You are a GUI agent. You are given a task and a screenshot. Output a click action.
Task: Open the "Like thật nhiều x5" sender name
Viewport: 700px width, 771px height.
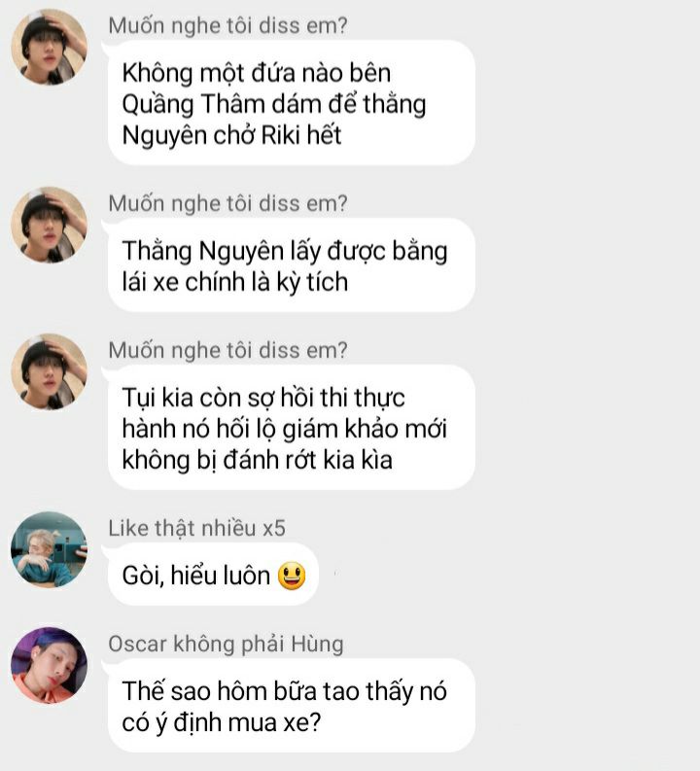tap(196, 528)
